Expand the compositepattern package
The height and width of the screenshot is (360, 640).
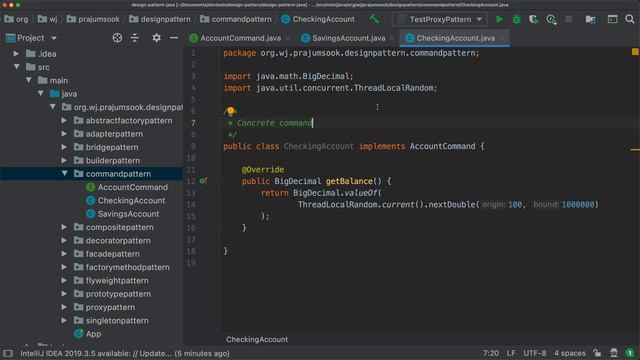click(x=64, y=227)
